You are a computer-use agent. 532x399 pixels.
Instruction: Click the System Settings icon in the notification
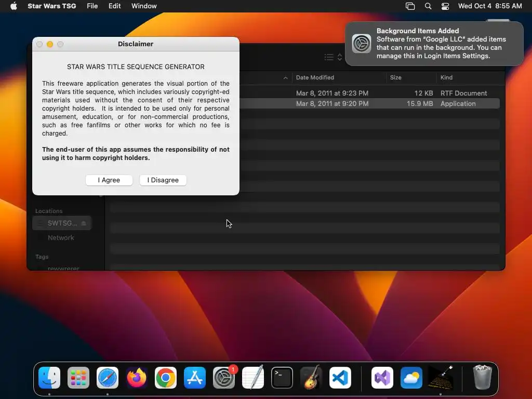click(362, 44)
